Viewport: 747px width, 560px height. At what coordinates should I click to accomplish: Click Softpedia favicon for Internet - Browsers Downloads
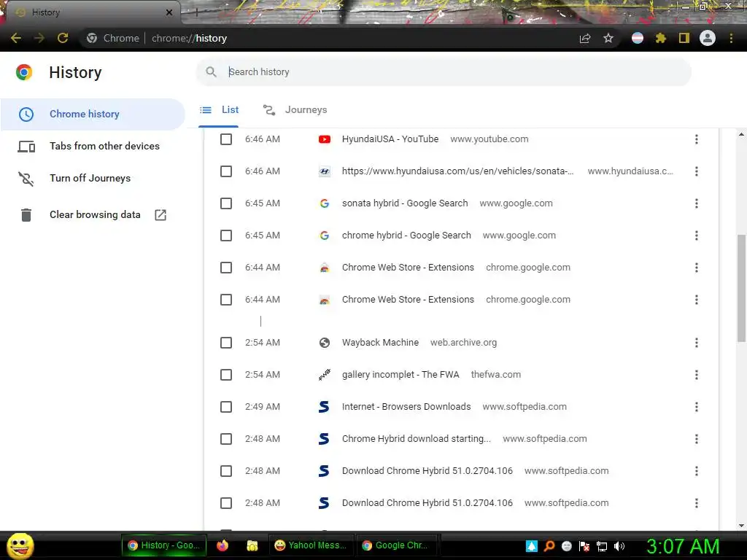324,407
